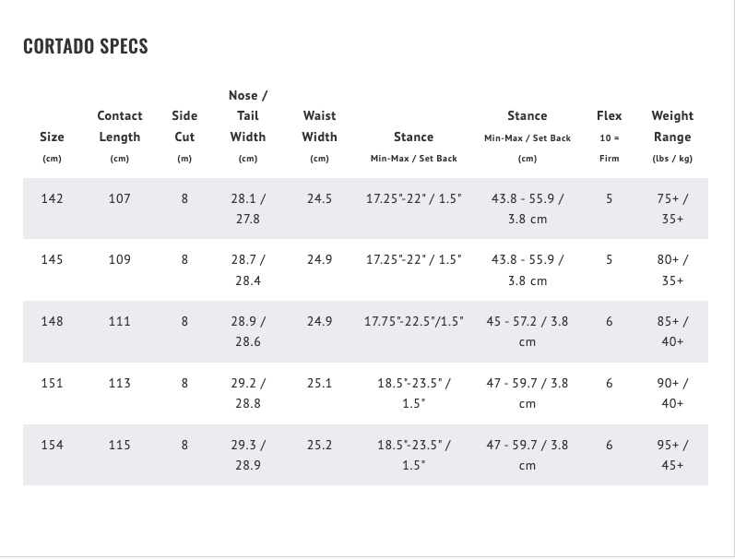735x560 pixels.
Task: Select the 151 size cell
Action: pos(52,383)
